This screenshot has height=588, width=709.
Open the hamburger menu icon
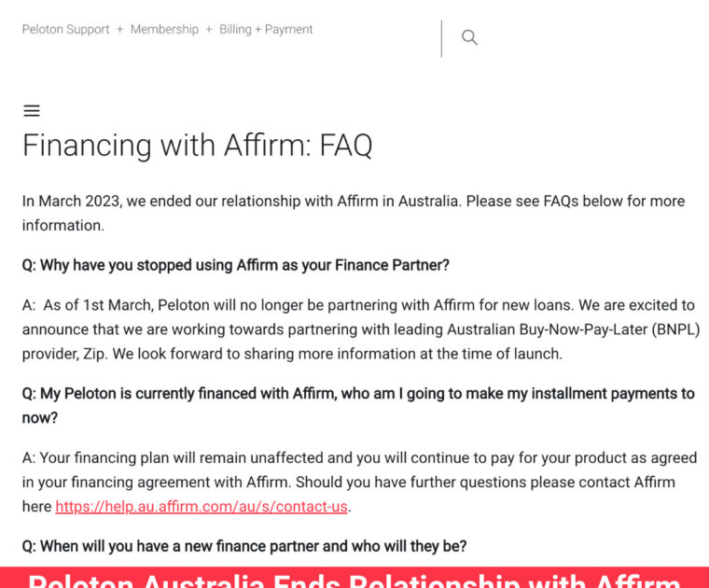[32, 111]
